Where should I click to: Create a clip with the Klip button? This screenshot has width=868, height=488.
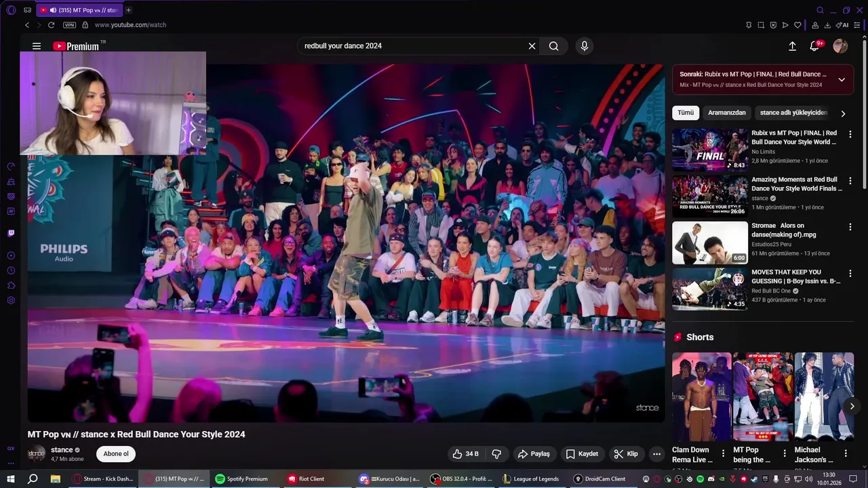(626, 454)
